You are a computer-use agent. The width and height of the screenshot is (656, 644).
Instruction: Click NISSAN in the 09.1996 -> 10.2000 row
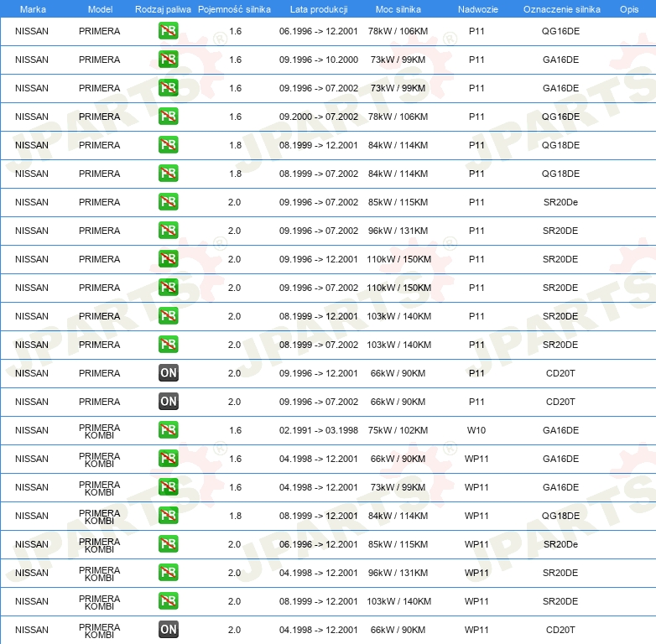[32, 60]
